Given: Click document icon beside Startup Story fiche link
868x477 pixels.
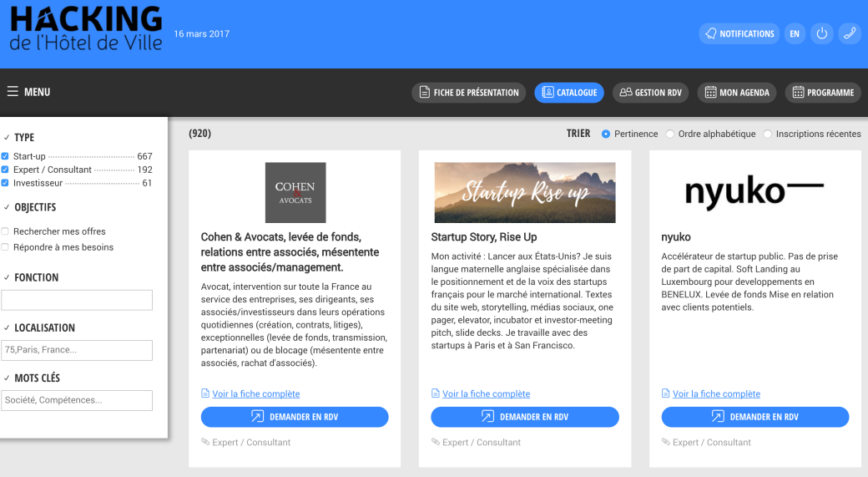Looking at the screenshot, I should [x=435, y=393].
